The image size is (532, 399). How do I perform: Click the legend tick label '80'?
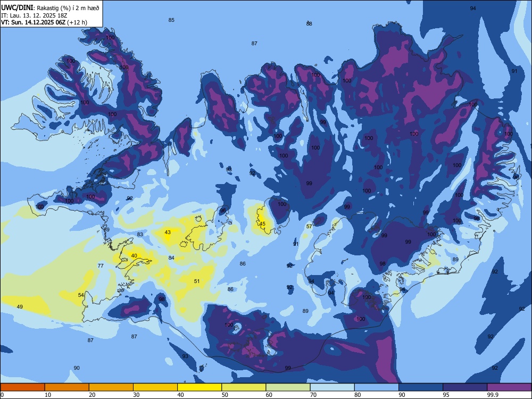point(358,395)
